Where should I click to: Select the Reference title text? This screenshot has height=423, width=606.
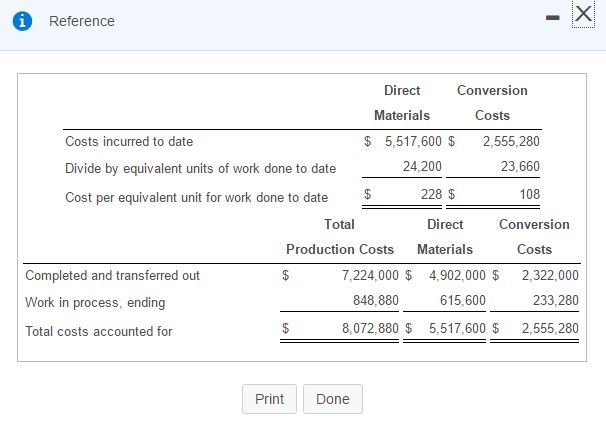click(x=82, y=21)
